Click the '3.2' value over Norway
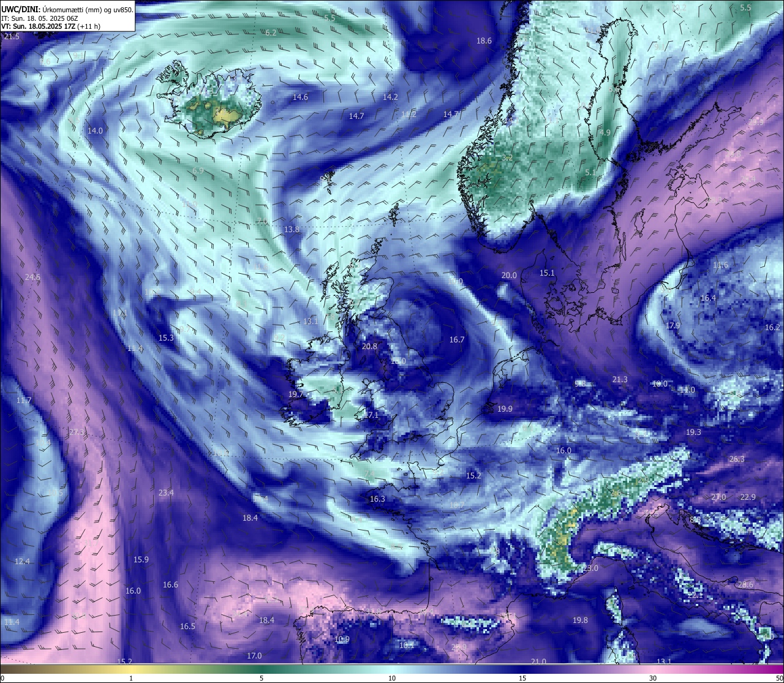 click(507, 157)
